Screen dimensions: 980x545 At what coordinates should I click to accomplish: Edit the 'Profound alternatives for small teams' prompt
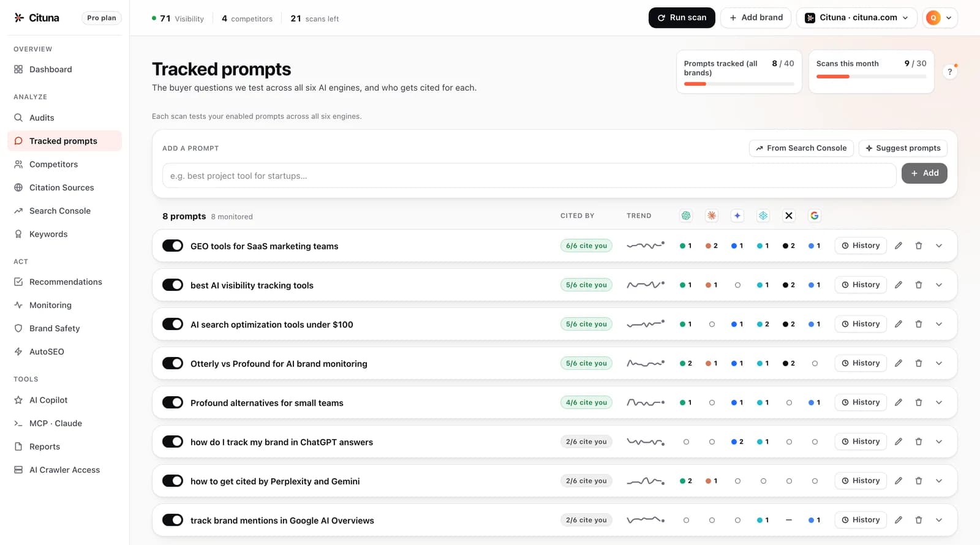899,402
